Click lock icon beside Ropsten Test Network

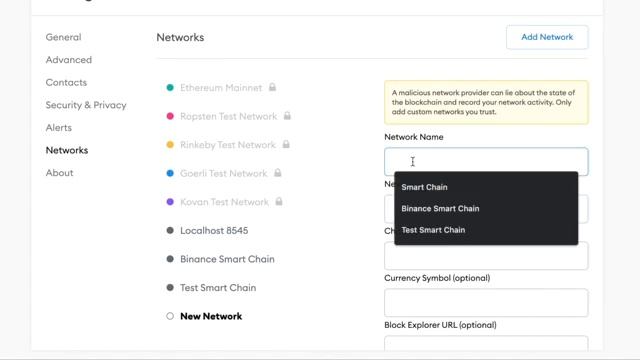(287, 116)
